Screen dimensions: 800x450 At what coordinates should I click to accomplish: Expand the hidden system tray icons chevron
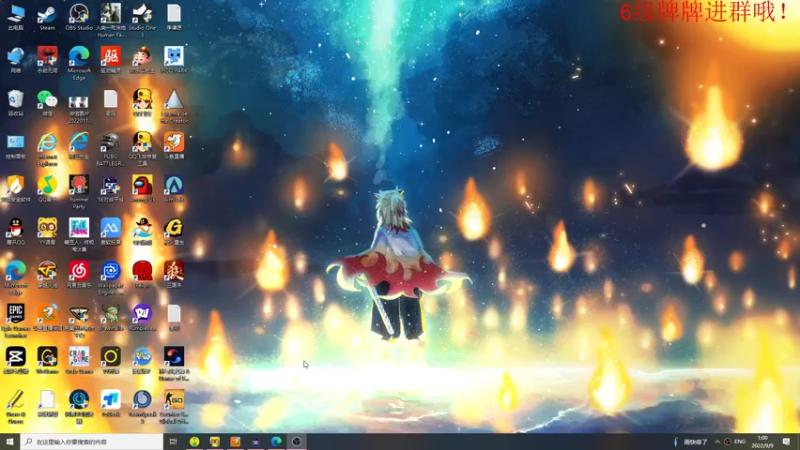(x=717, y=442)
